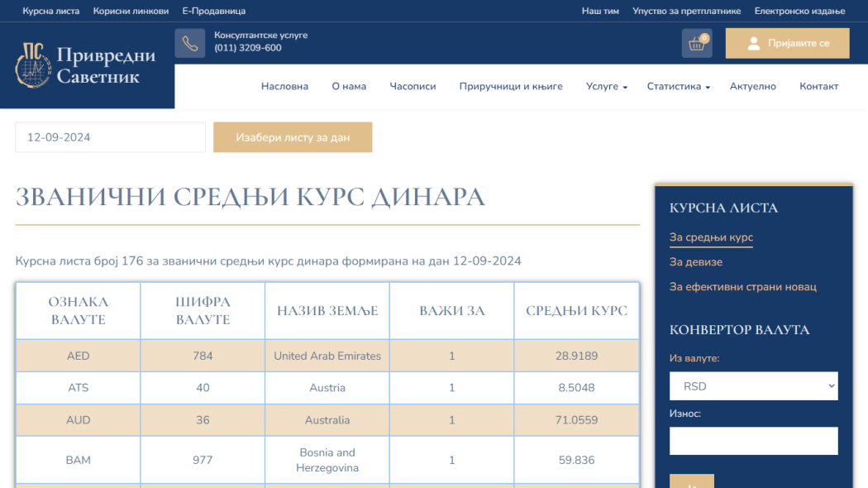Expand the Услуге dropdown menu
Screen dimensions: 868x488
click(x=607, y=86)
